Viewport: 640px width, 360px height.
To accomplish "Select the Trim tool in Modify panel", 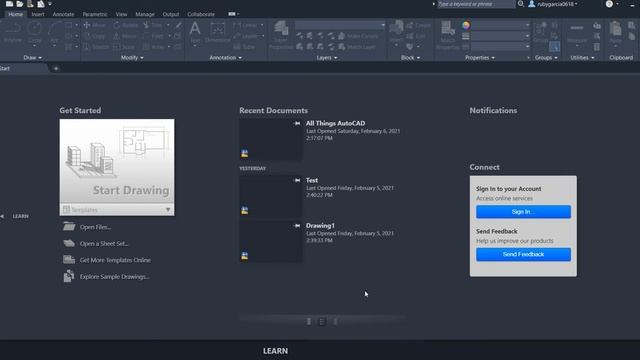I will coord(153,25).
